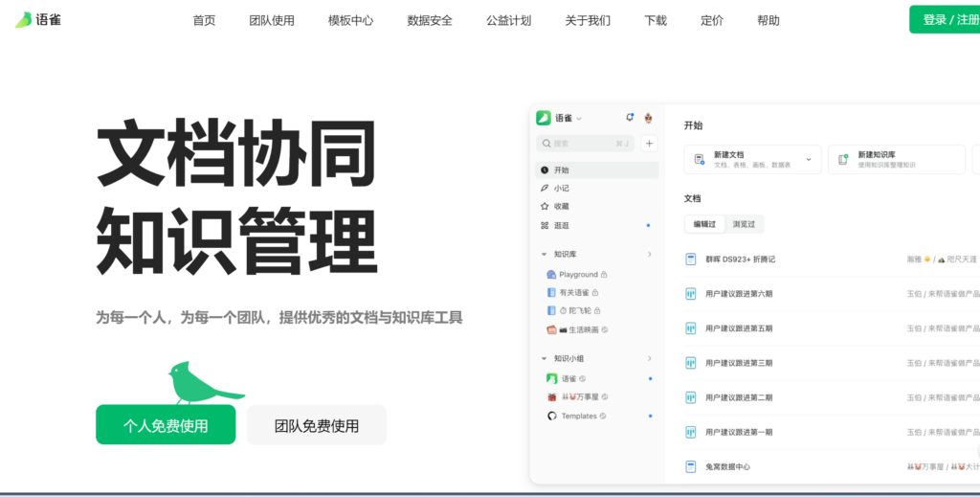Click the 逛逛 explore icon in sidebar
Screen dimensions: 980x497
tap(546, 225)
